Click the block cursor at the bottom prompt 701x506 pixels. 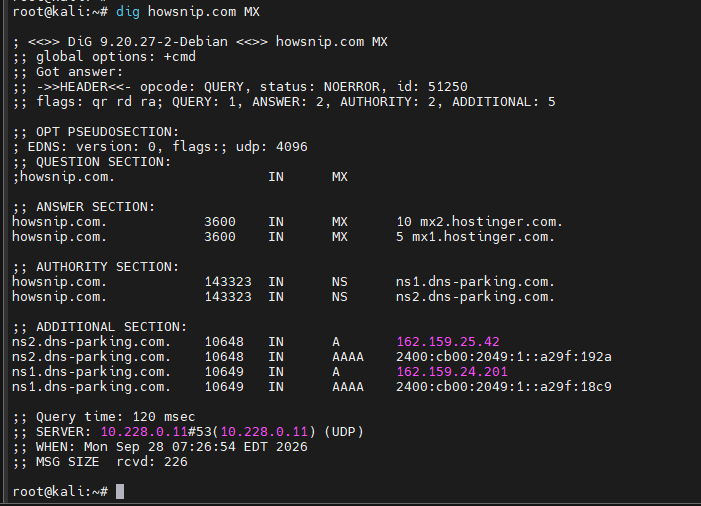(120, 492)
